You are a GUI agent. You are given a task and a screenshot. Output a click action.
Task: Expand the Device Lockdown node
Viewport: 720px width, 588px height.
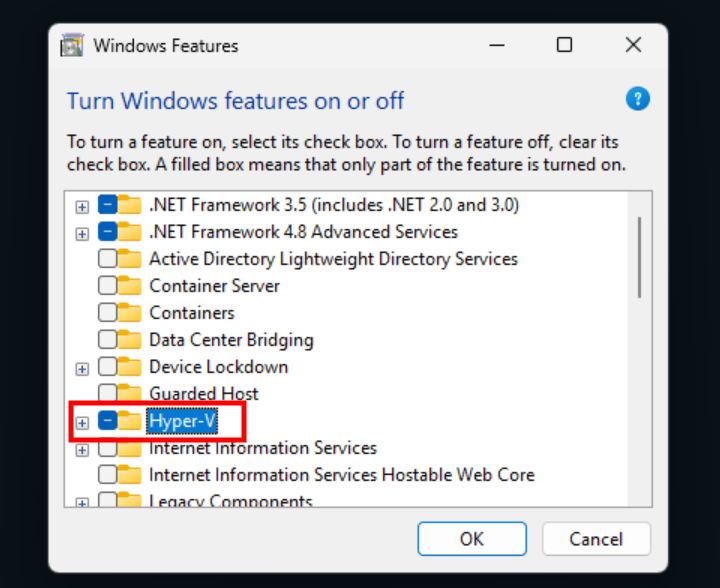click(82, 368)
